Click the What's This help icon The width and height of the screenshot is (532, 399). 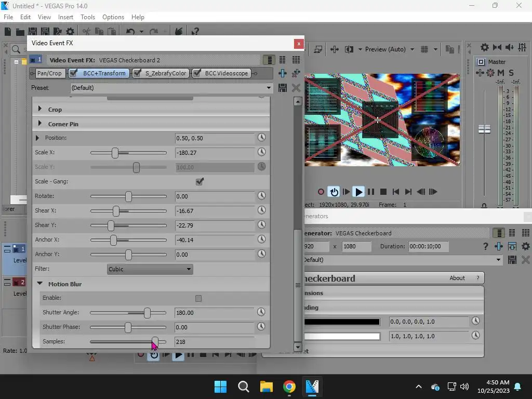pos(195,32)
